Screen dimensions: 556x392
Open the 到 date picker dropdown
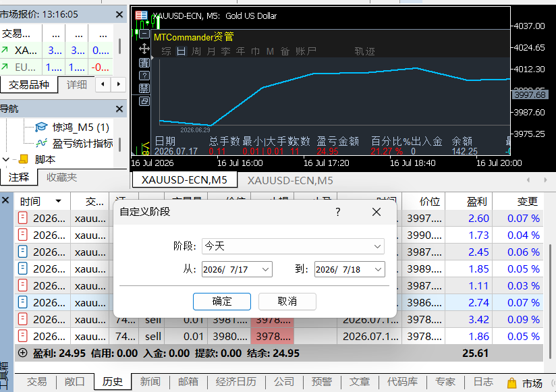(x=378, y=269)
